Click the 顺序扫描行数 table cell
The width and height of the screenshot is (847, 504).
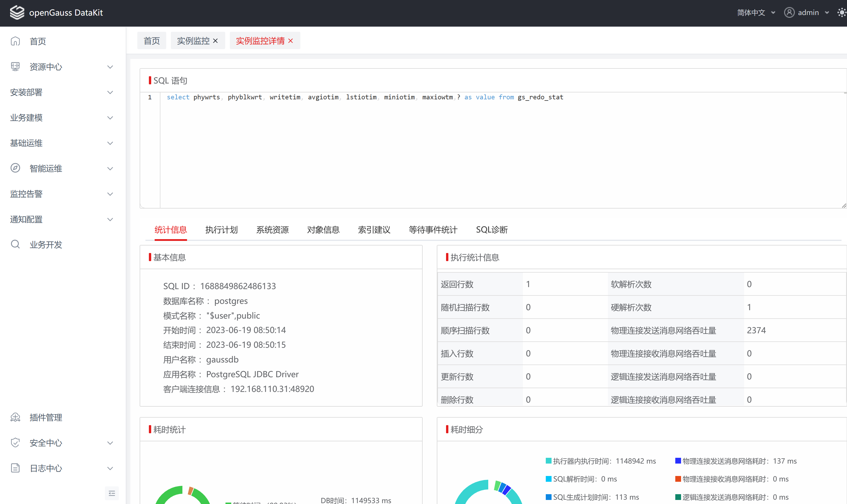tap(480, 330)
